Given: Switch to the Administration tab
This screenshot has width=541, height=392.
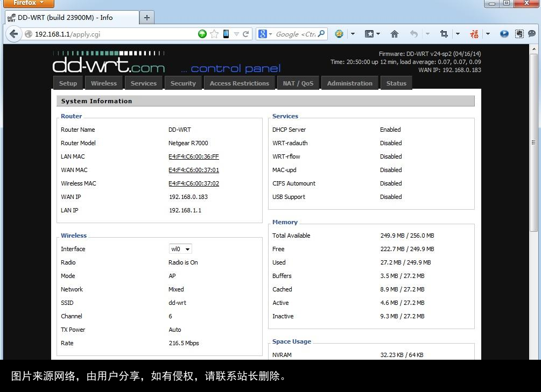Looking at the screenshot, I should coord(349,83).
